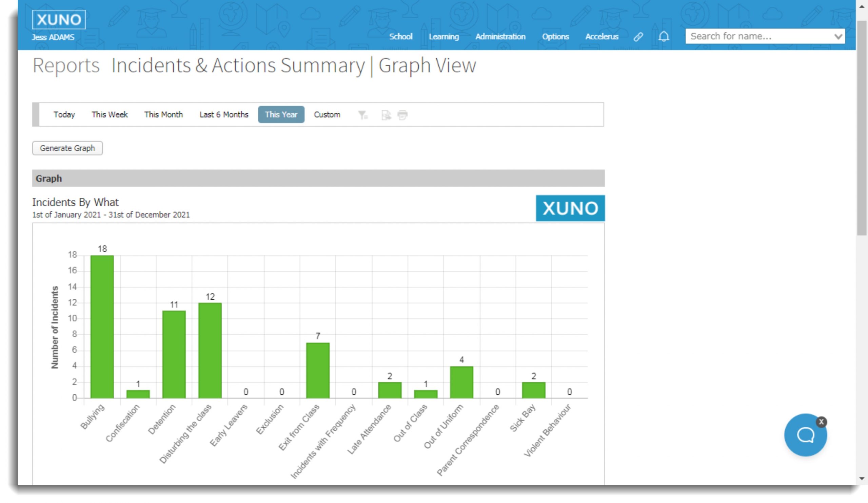Dismiss the chat widget with X

pos(821,422)
